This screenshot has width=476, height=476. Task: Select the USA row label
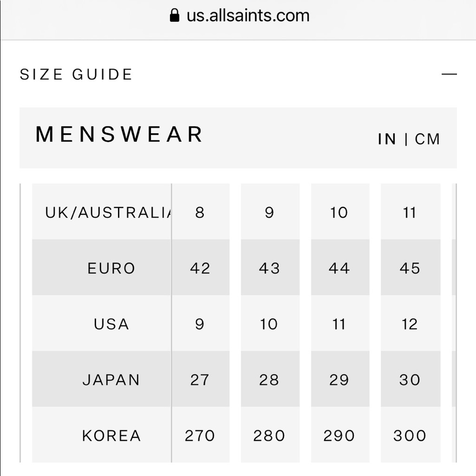click(111, 324)
